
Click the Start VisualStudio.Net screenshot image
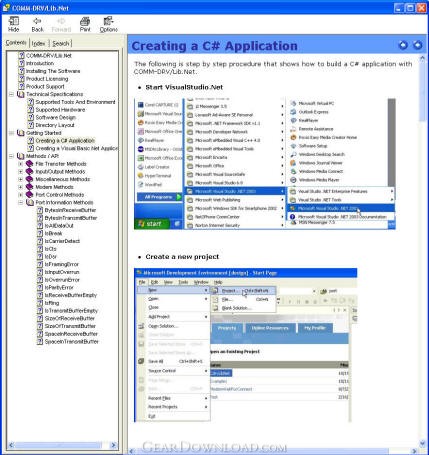click(265, 163)
